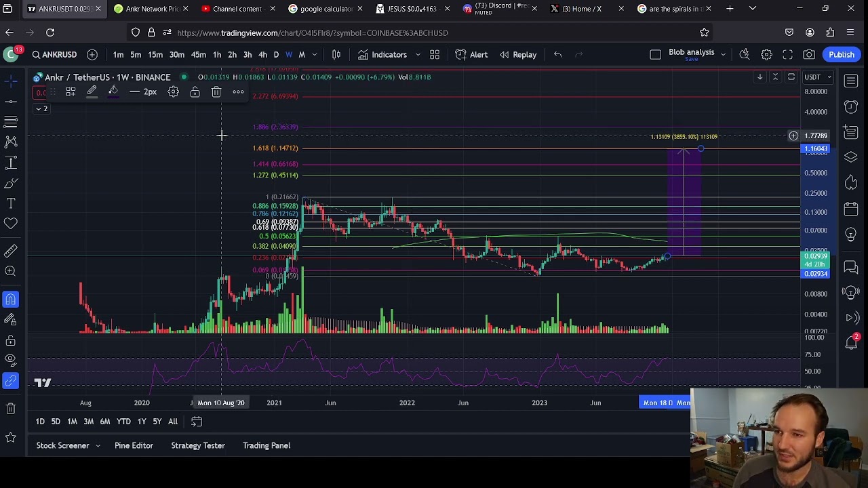The height and width of the screenshot is (488, 868).
Task: Open the candlestick chart type menu
Action: [336, 55]
